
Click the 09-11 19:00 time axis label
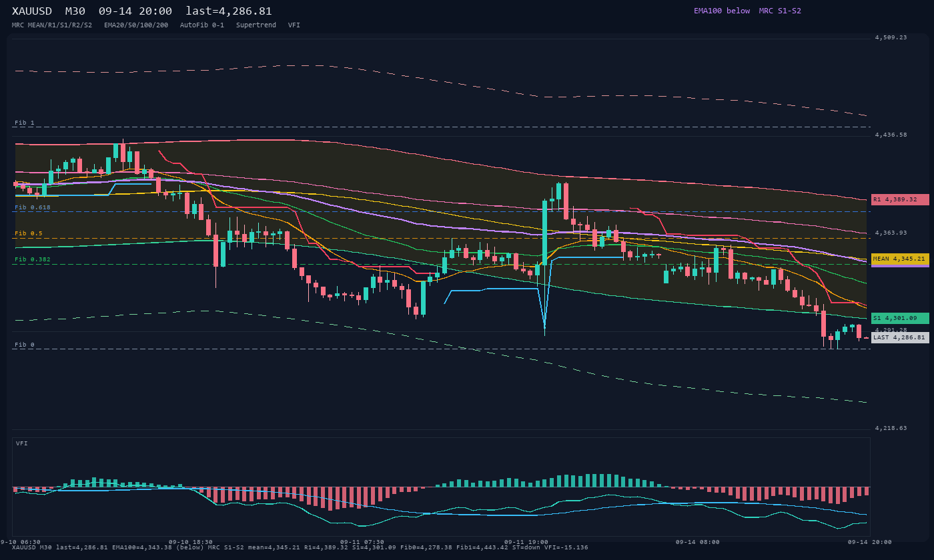(x=526, y=542)
